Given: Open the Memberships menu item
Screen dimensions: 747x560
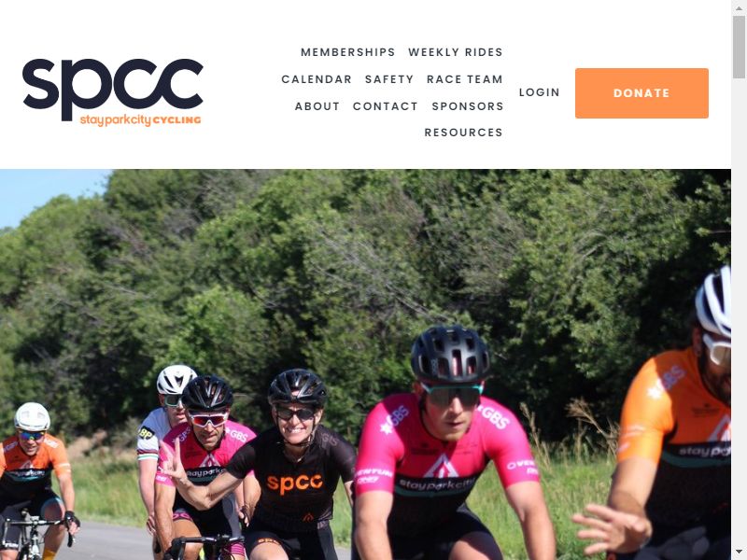Looking at the screenshot, I should click(x=347, y=52).
